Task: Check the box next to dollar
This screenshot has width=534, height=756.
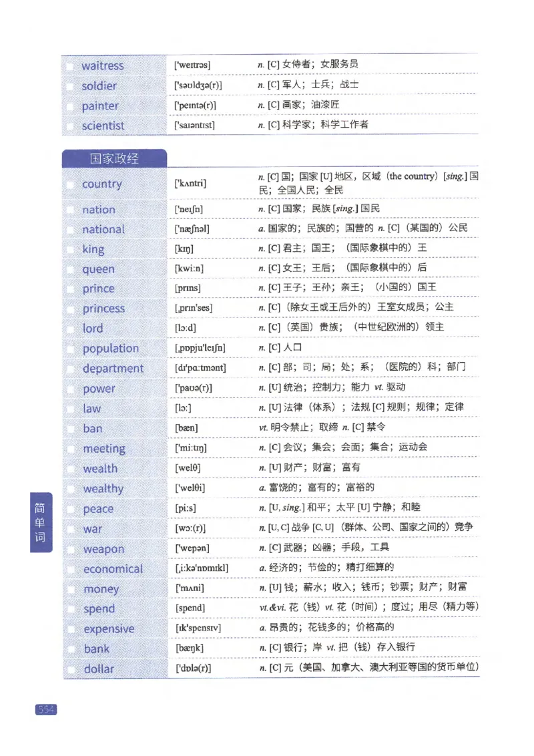Action: point(71,669)
